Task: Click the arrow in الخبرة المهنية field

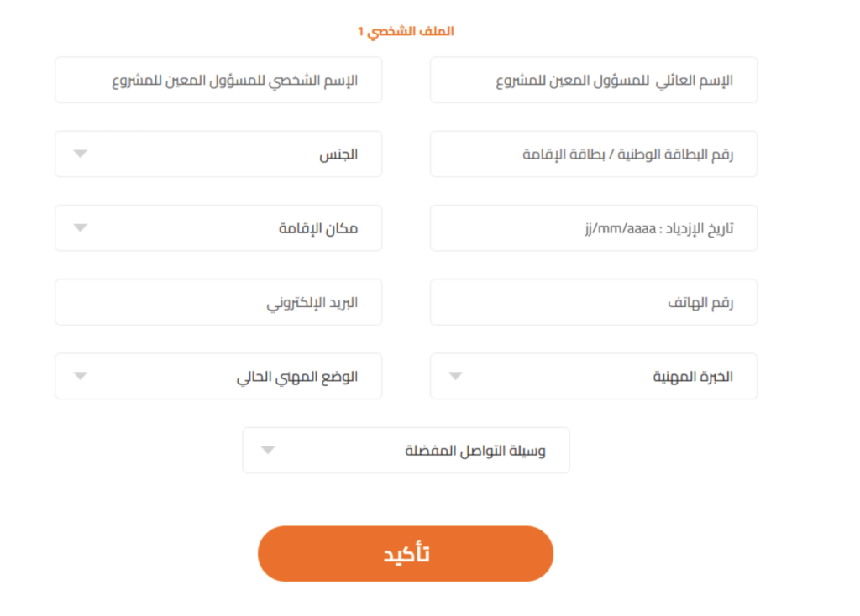Action: point(455,376)
